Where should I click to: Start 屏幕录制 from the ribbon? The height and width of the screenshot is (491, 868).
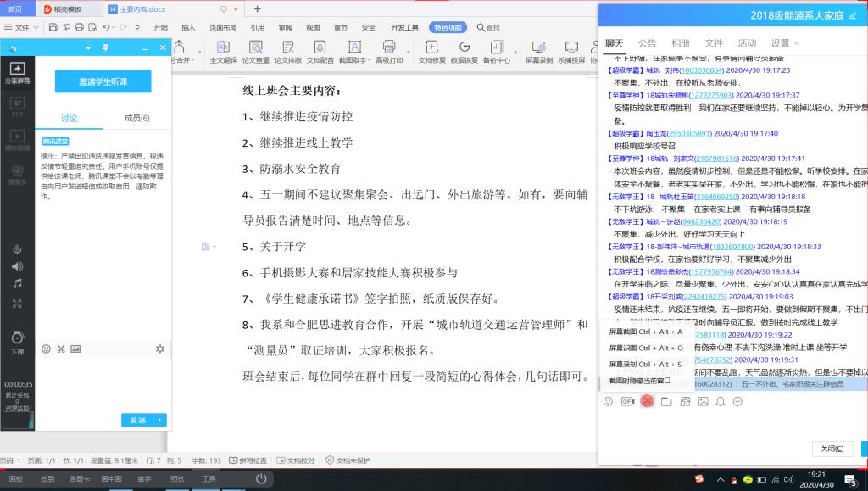coord(539,52)
